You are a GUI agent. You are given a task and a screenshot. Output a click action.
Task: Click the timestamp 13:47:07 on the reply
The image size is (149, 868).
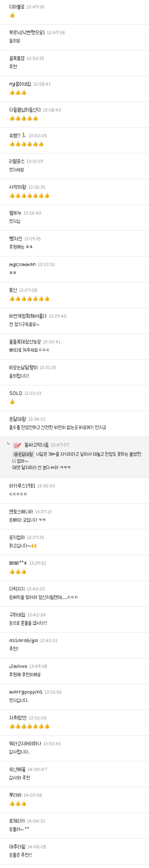click(60, 445)
